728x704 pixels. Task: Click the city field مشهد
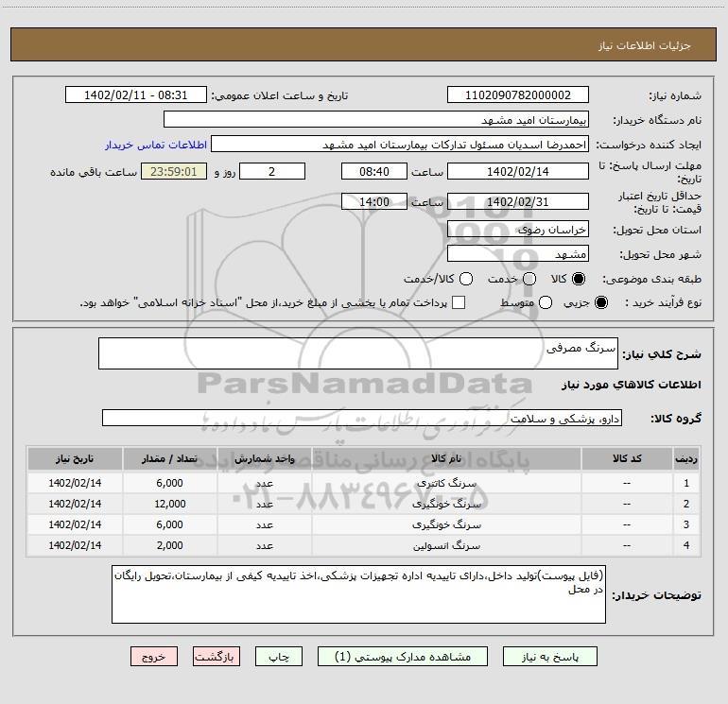518,254
